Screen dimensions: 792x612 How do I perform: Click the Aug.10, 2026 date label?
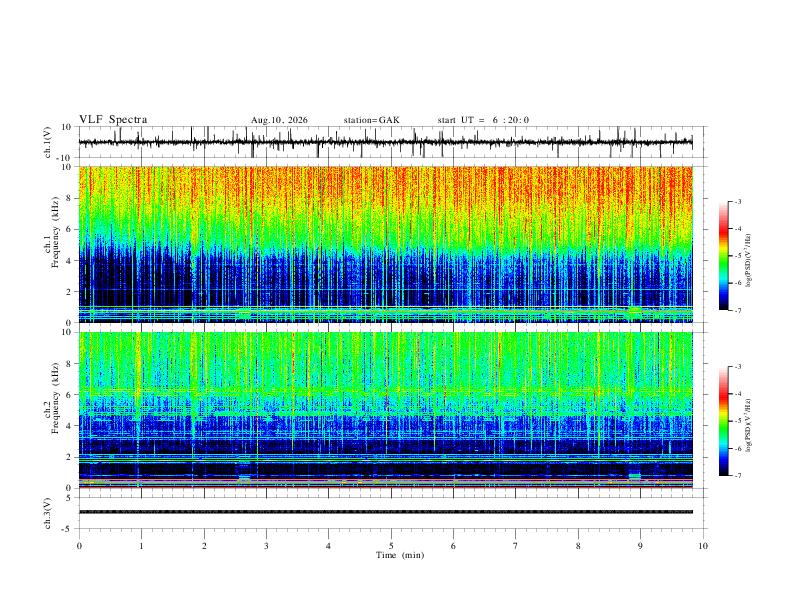[279, 120]
